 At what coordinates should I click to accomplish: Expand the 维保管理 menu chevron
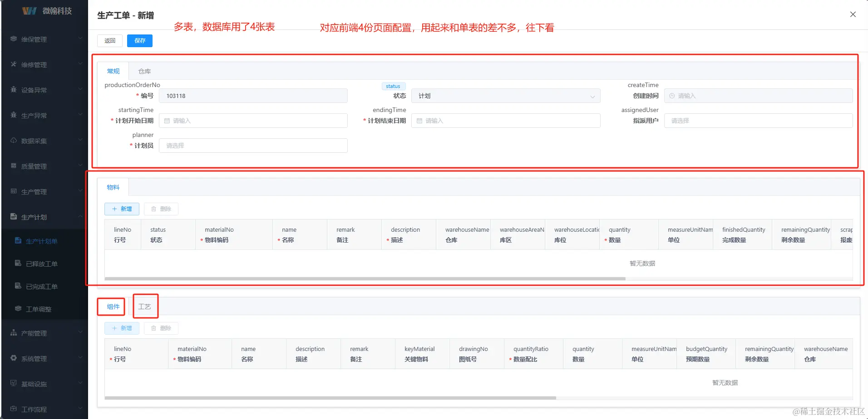80,39
